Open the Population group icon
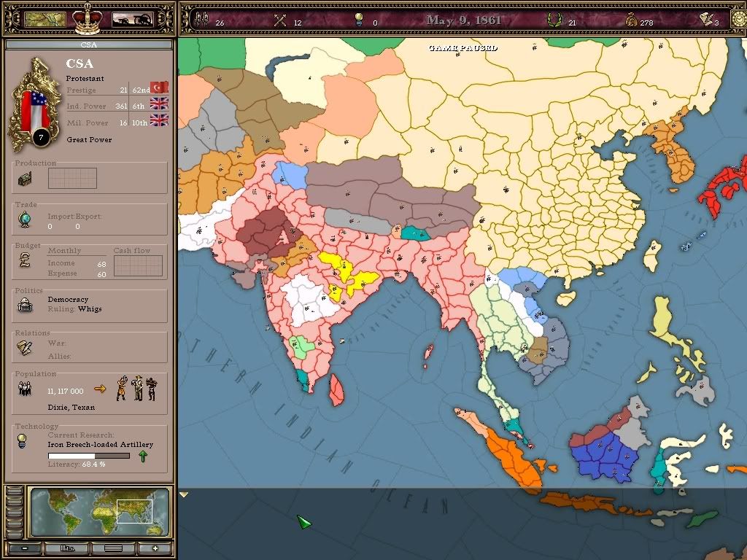Viewport: 747px width, 560px height. tap(26, 390)
